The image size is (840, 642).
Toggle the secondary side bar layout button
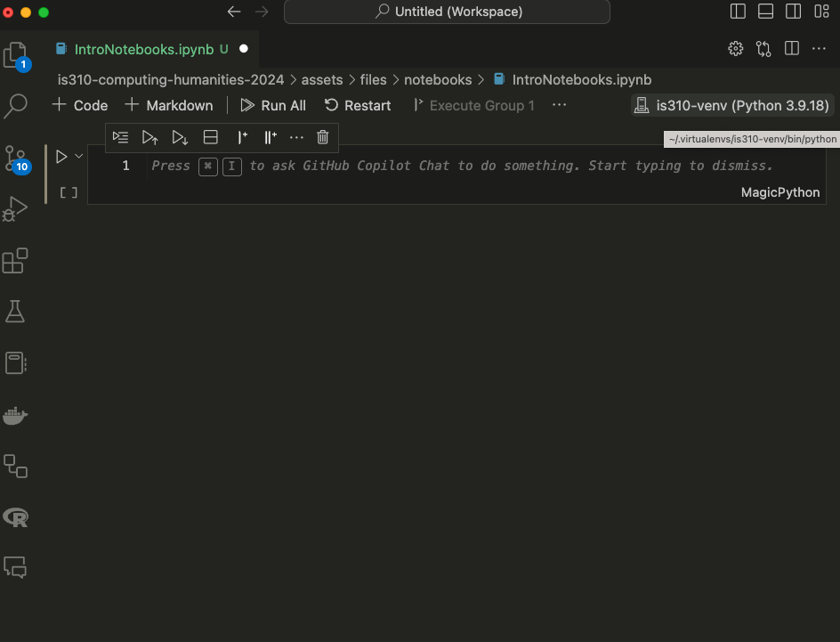793,12
